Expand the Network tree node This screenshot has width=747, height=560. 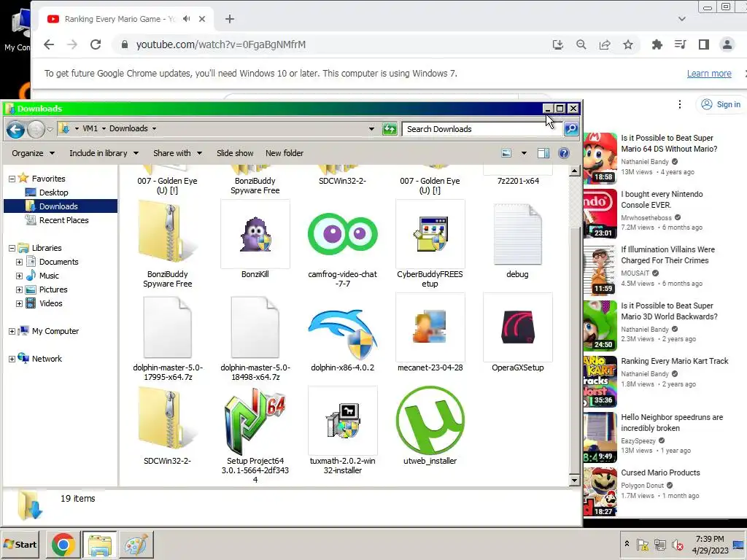click(12, 359)
